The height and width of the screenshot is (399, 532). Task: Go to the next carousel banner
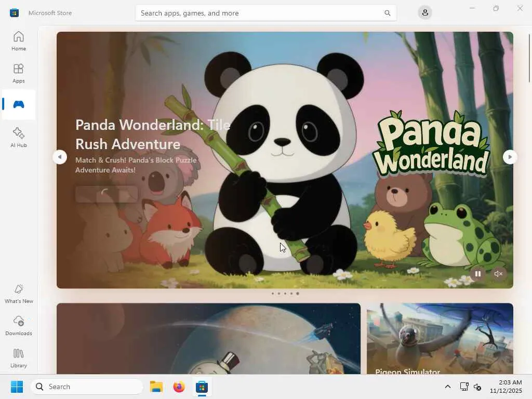coord(510,157)
